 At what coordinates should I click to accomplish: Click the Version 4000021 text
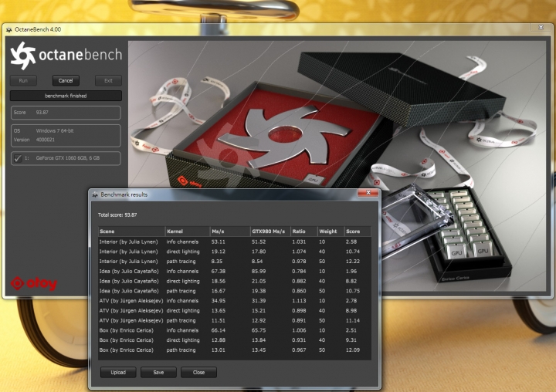pos(34,140)
